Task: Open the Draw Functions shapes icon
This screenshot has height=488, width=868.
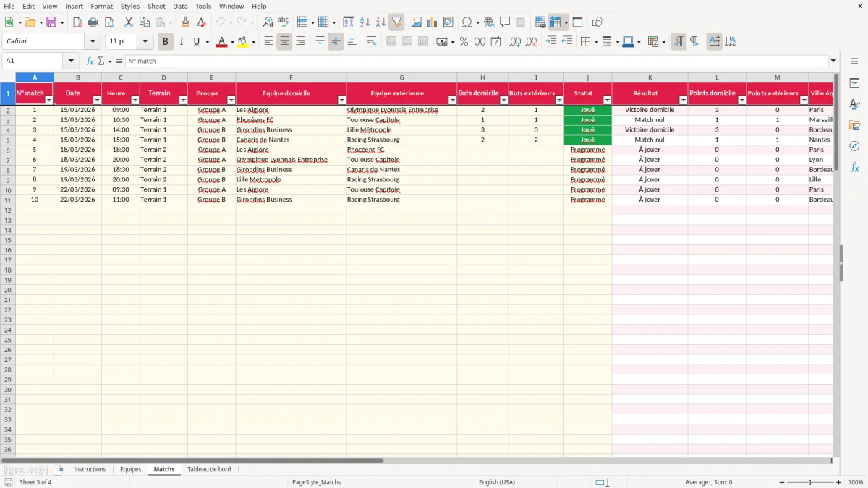Action: click(597, 22)
